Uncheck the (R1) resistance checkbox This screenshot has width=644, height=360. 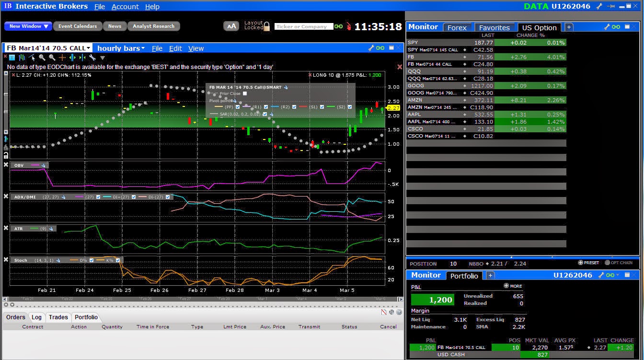tap(266, 107)
